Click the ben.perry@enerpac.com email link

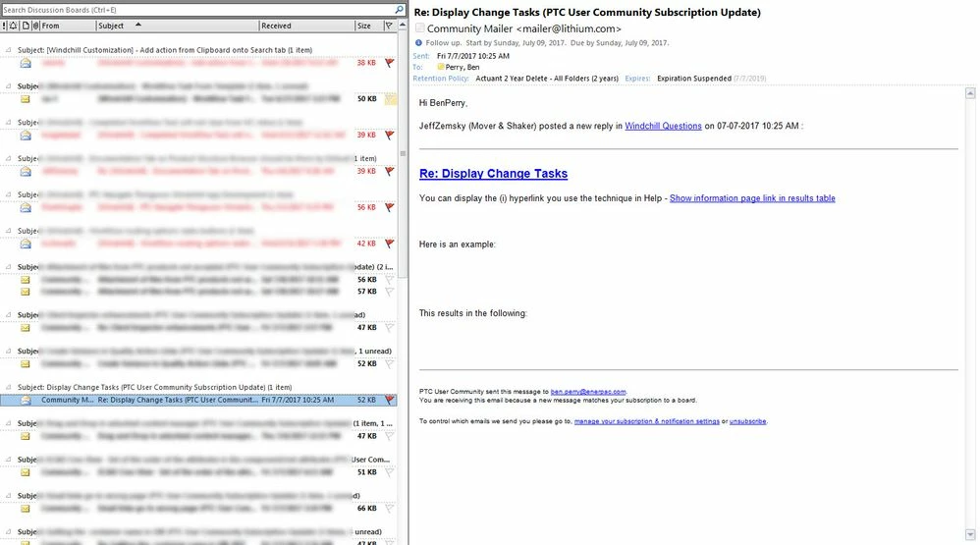coord(587,392)
